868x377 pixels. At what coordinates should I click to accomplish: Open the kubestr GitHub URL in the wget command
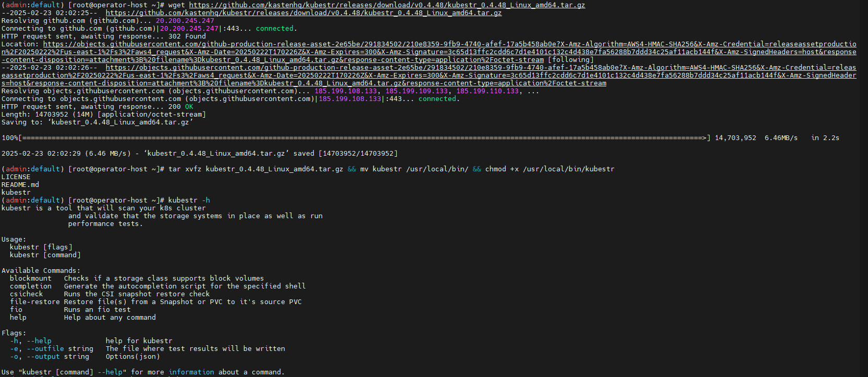click(387, 5)
